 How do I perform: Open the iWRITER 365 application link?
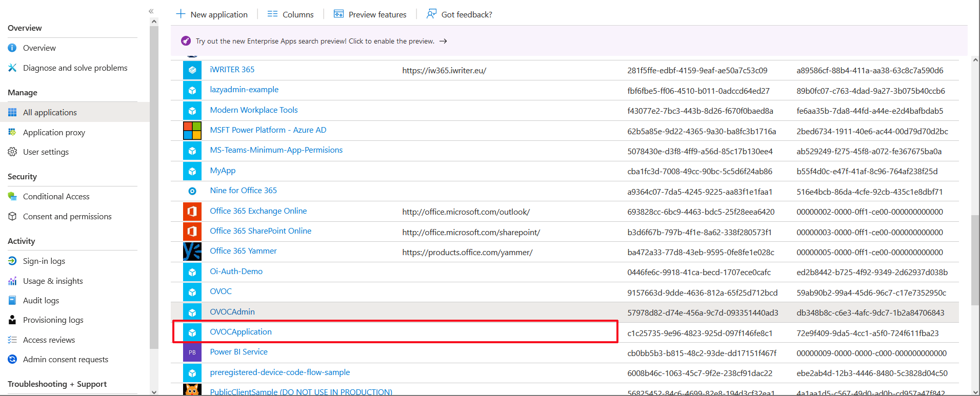pyautogui.click(x=232, y=70)
